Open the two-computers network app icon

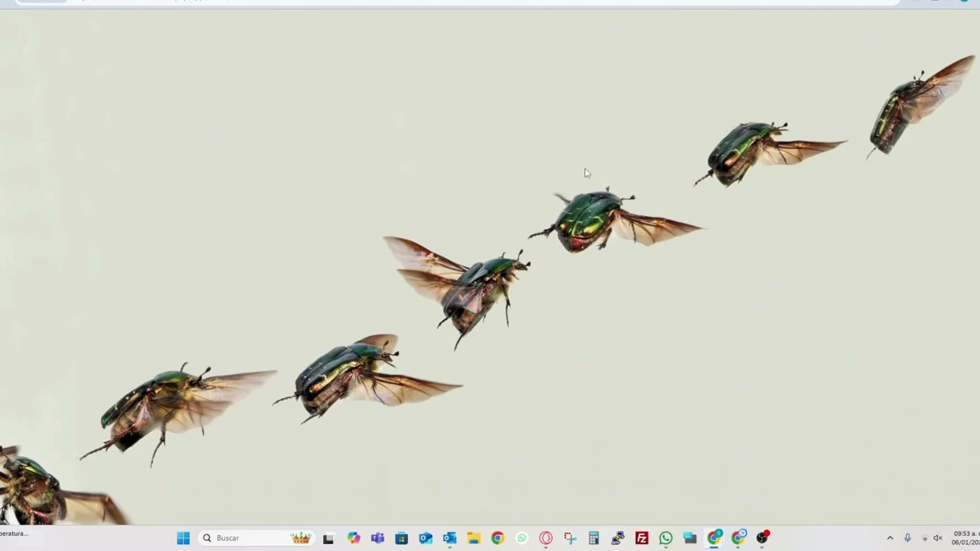[618, 538]
